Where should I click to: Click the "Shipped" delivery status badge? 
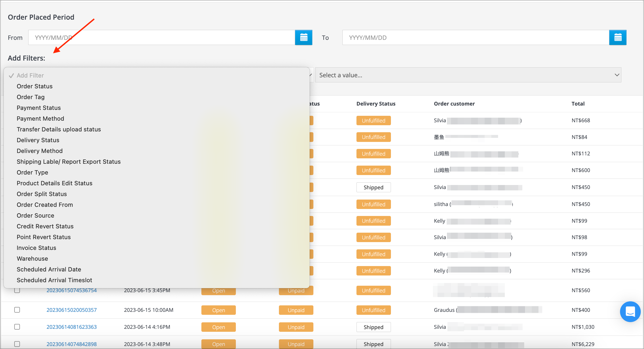[373, 187]
